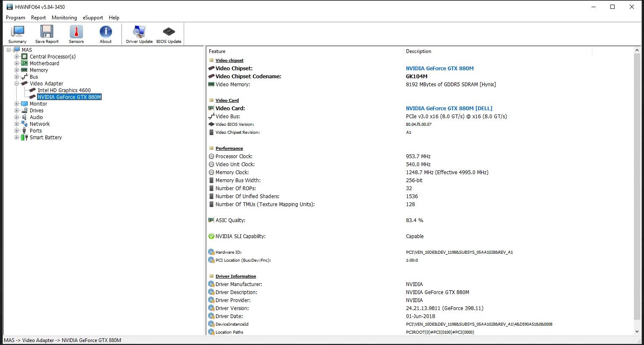The image size is (644, 345).
Task: Open the eSupport menu
Action: [92, 18]
